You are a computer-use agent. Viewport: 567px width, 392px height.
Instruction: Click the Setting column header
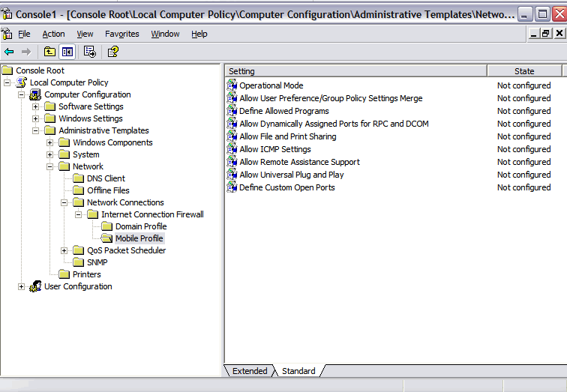pyautogui.click(x=355, y=71)
